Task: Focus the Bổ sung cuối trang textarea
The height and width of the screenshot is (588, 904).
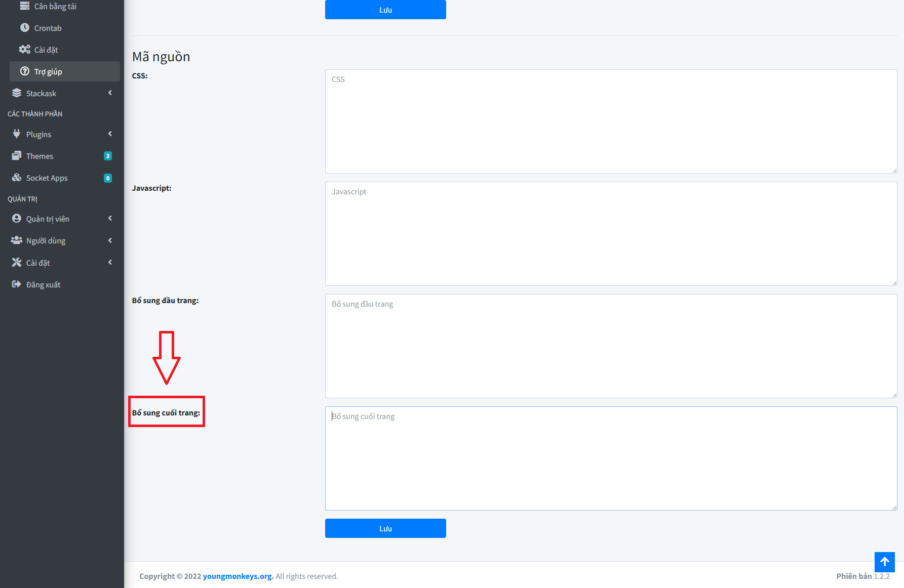Action: coord(611,458)
